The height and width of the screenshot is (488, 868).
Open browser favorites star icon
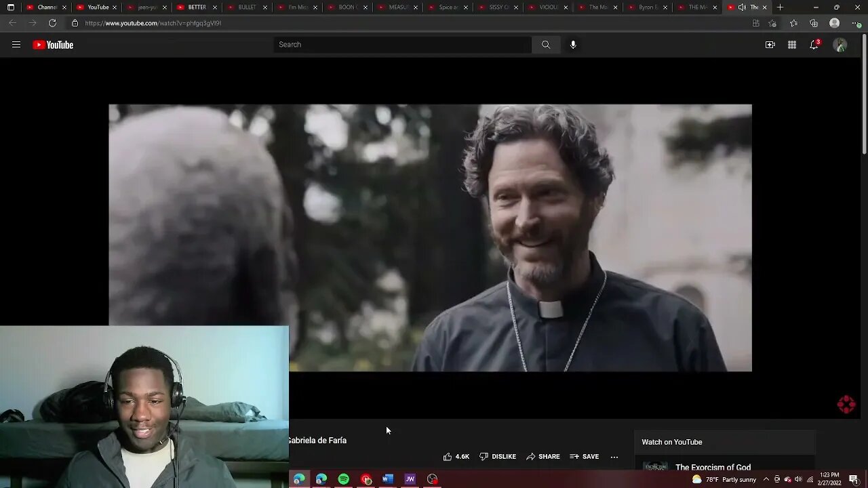click(794, 23)
